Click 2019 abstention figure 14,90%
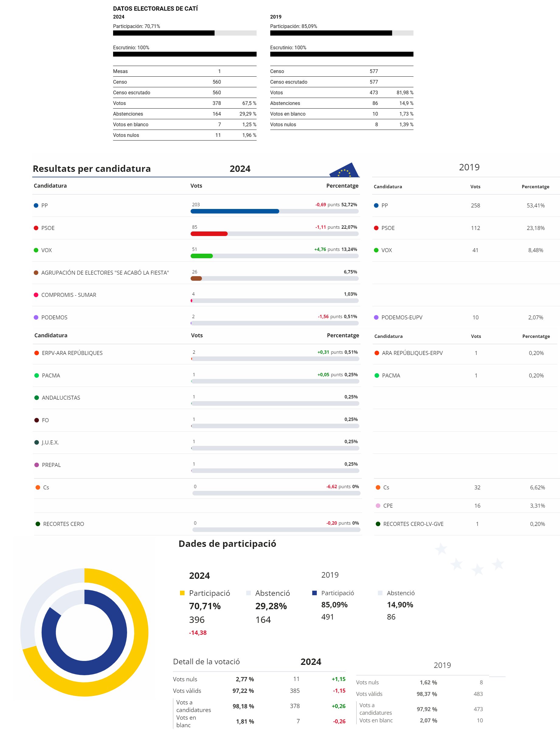 point(400,605)
